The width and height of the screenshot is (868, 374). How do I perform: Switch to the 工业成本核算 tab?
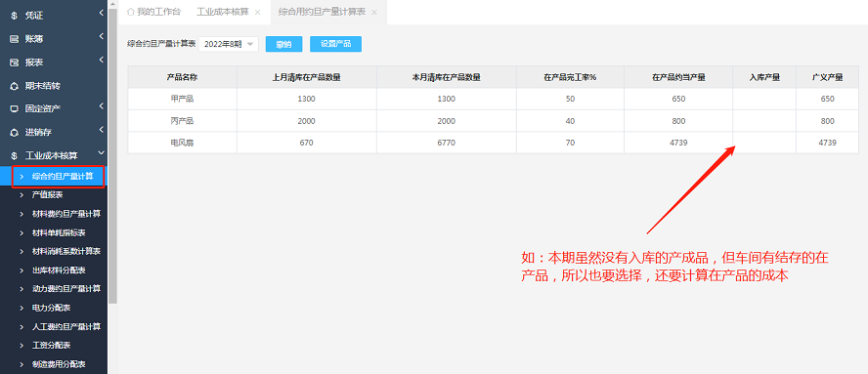[x=223, y=12]
